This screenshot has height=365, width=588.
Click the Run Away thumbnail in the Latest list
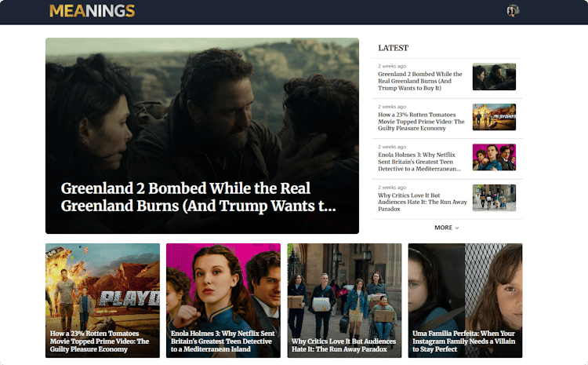click(494, 198)
